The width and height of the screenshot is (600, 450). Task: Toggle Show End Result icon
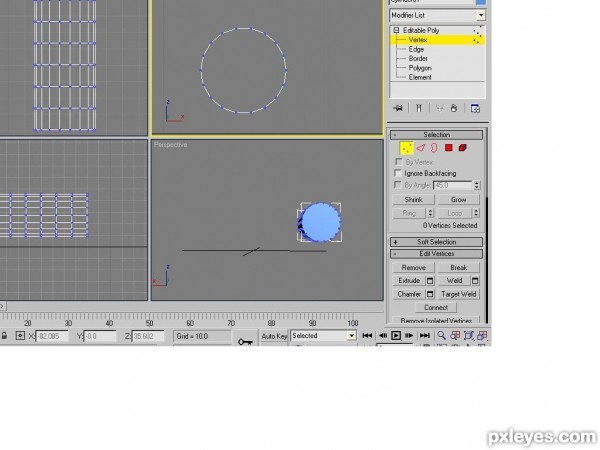coord(419,108)
